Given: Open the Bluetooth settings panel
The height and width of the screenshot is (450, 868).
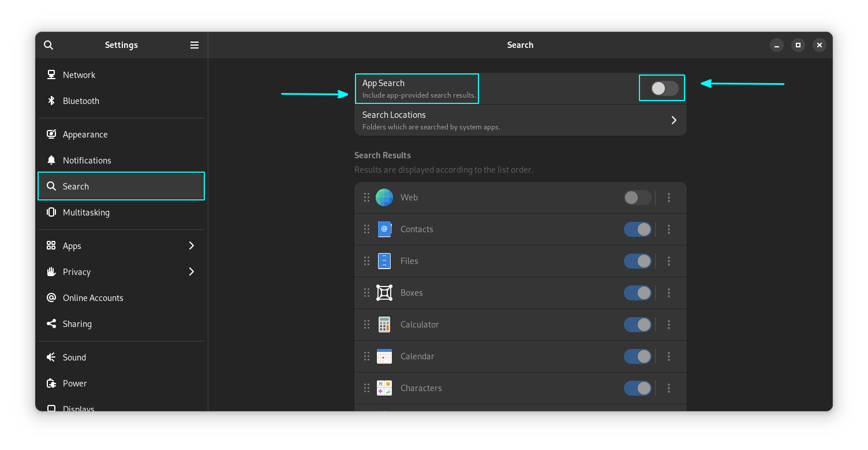Looking at the screenshot, I should tap(81, 101).
